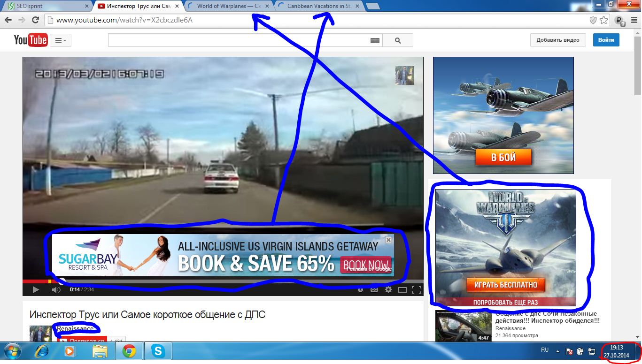Click ПОПРОБОВАТЬ ЕЩЕ РАЗ on the ad

(x=505, y=302)
